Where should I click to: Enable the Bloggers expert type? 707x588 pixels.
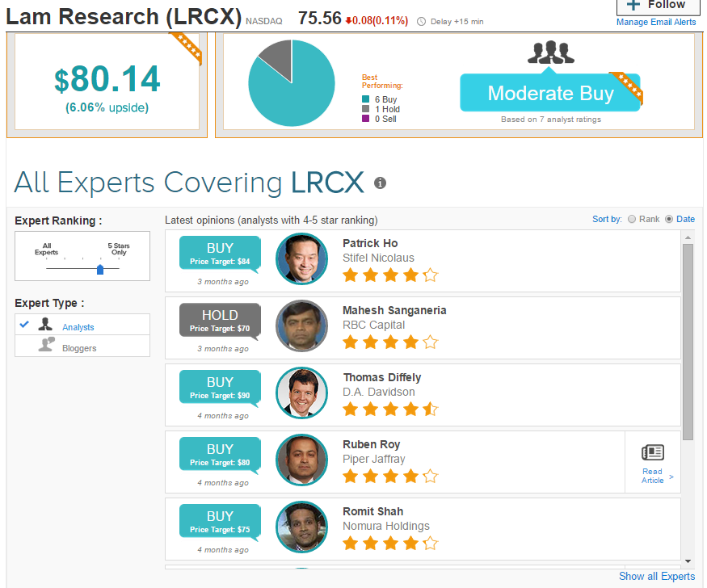coord(82,346)
